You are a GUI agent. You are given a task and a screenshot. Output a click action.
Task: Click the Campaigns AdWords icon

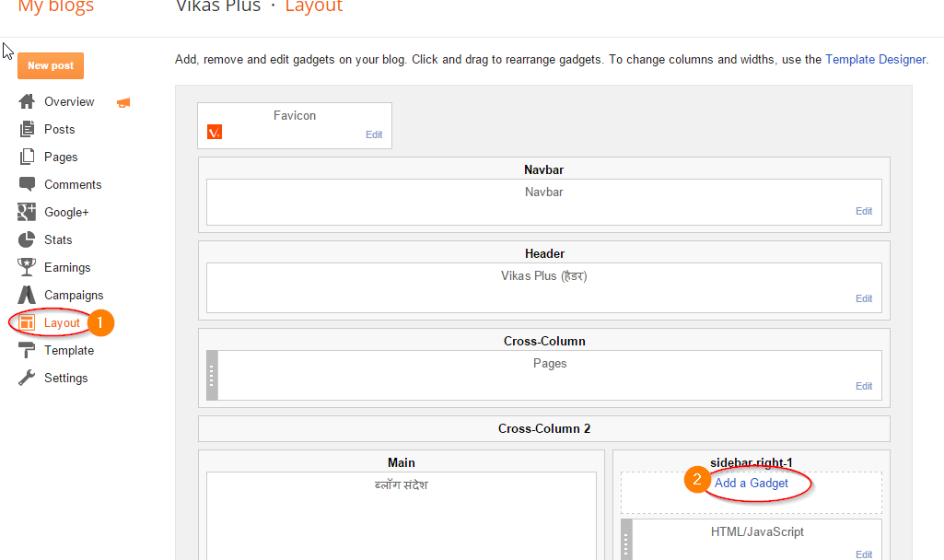pos(27,295)
